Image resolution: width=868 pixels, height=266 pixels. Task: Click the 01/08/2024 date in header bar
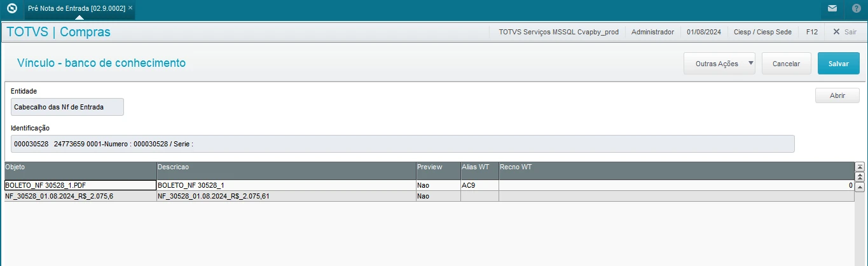(703, 31)
